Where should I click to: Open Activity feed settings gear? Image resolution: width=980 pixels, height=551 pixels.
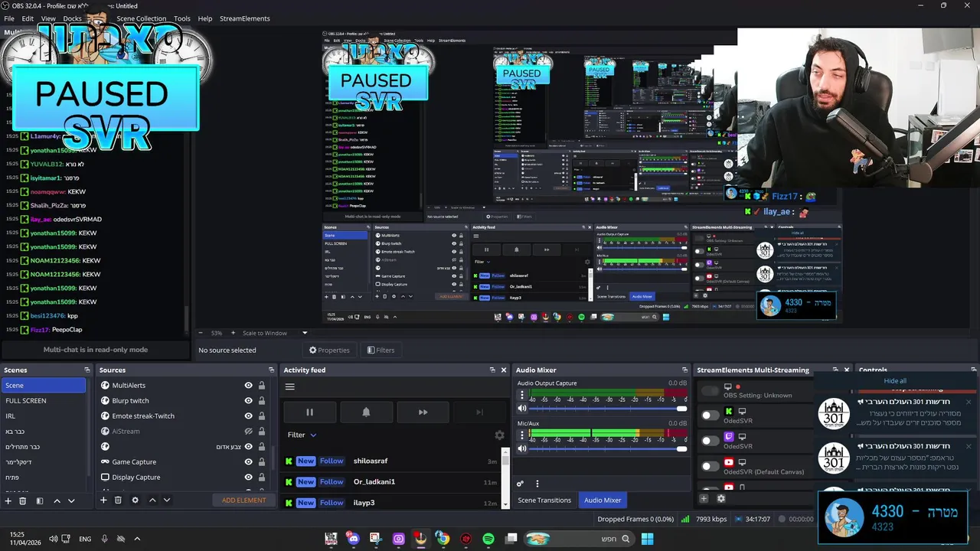[x=500, y=435]
